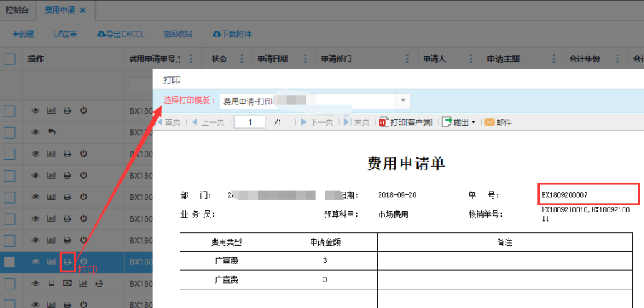Click the print icon in the highlighted row
This screenshot has width=644, height=308.
(x=67, y=262)
